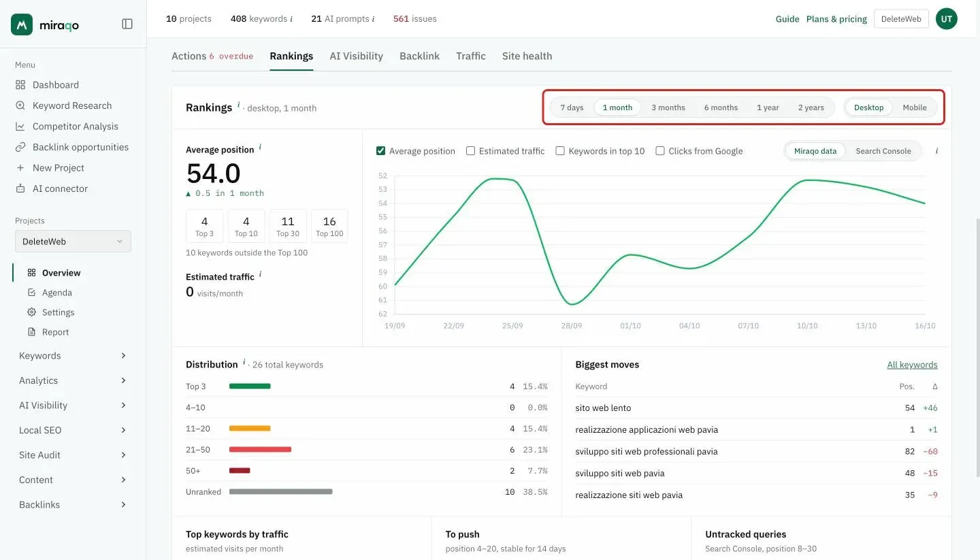Open the UT user avatar
Screen dimensions: 980x560
click(x=947, y=19)
